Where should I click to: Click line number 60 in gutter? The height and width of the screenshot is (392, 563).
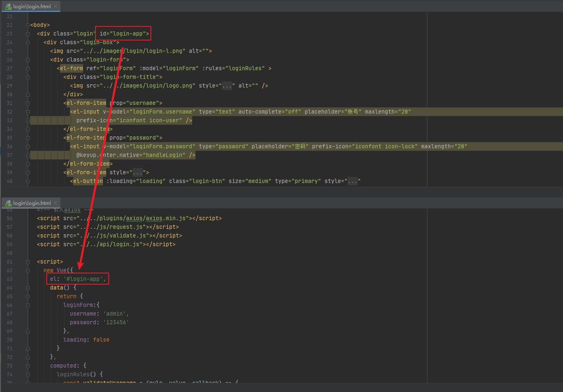pyautogui.click(x=10, y=253)
